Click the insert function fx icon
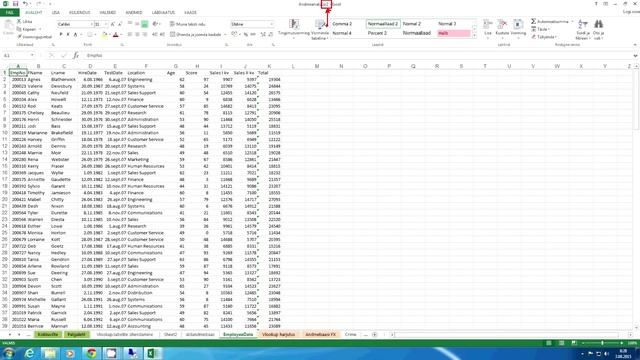The height and width of the screenshot is (360, 640). pos(76,55)
